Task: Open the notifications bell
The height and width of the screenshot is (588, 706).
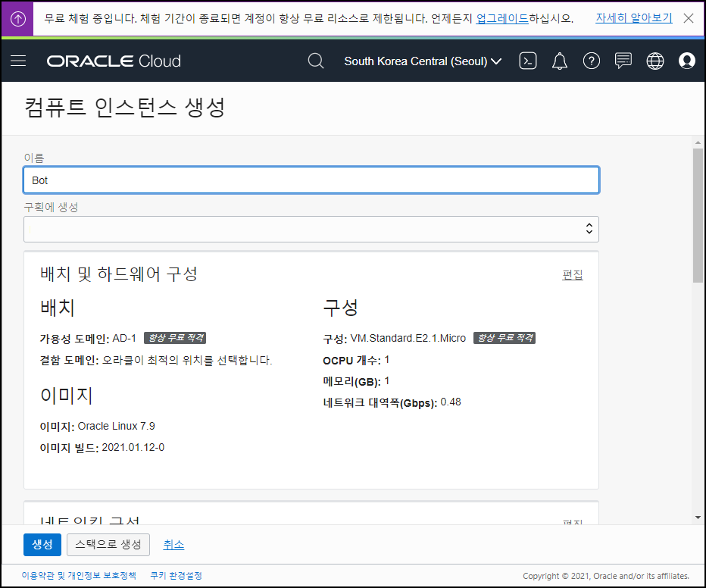Action: click(560, 61)
